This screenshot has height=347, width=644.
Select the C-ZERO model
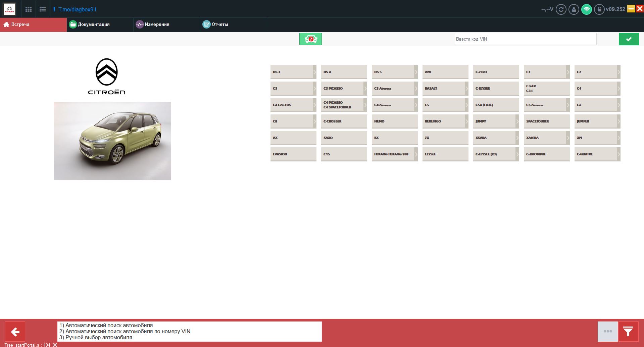(496, 72)
